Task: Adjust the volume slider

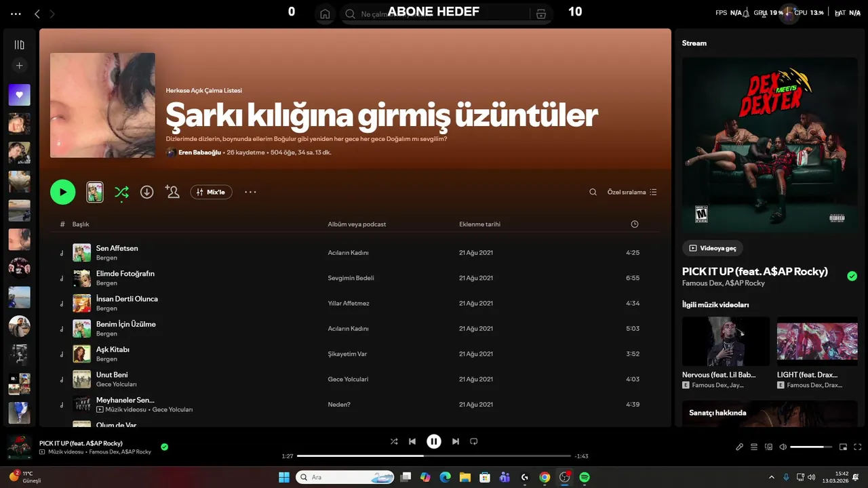Action: tap(811, 447)
